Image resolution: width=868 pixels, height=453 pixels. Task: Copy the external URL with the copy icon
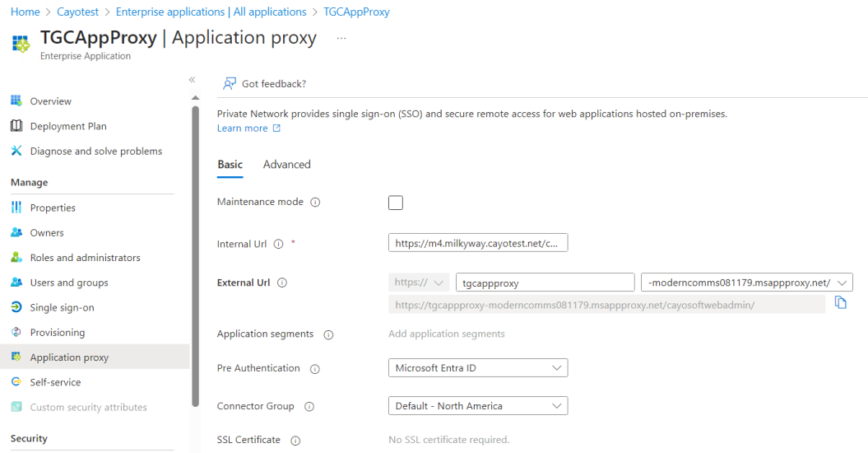click(x=840, y=303)
